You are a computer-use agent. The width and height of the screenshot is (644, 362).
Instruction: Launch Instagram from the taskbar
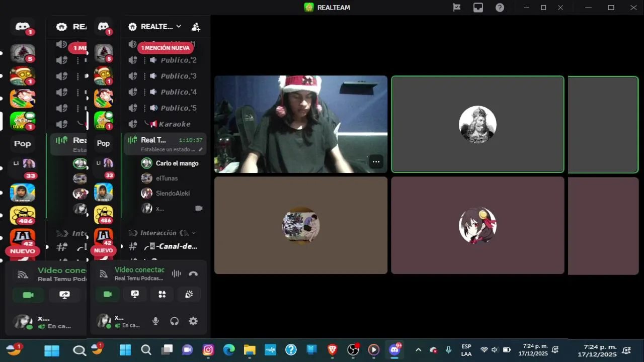(x=208, y=350)
